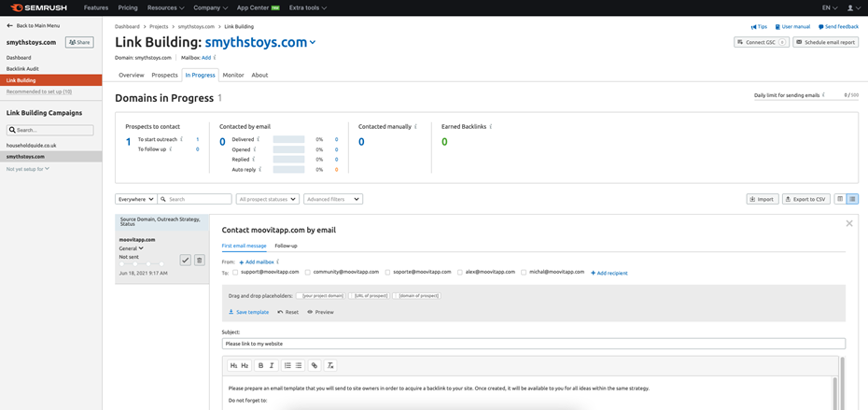This screenshot has width=868, height=410.
Task: Click the Semrush logo
Action: (x=40, y=7)
